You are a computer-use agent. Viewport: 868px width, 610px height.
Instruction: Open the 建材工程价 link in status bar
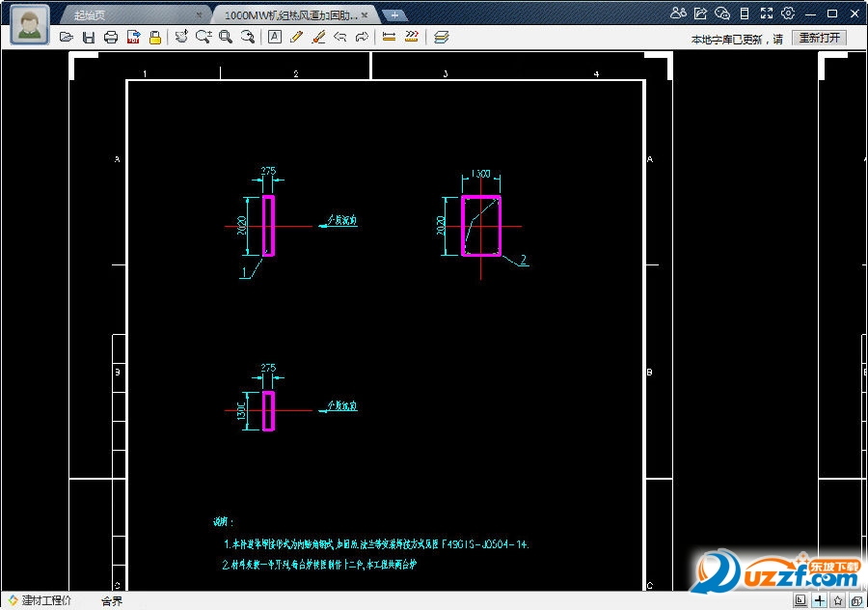(40, 600)
